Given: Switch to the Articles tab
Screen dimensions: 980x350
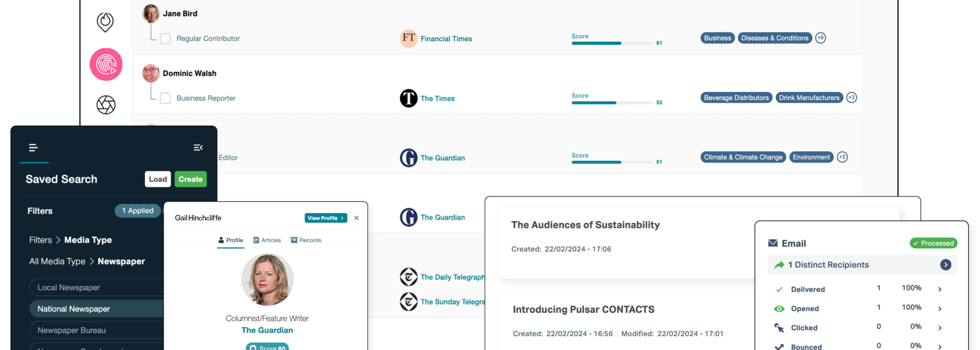Looking at the screenshot, I should [267, 240].
